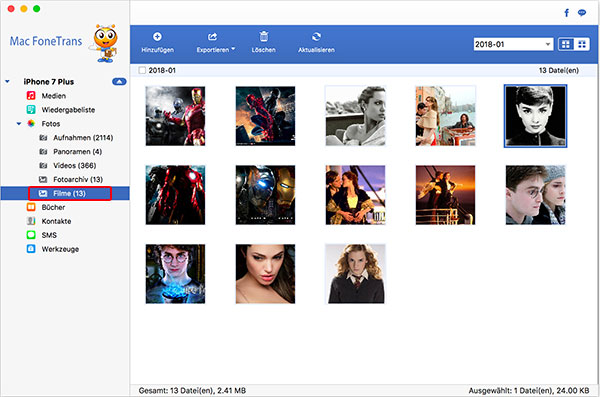The image size is (600, 397).
Task: Select the Spider-Man movie thumbnail
Action: click(265, 116)
